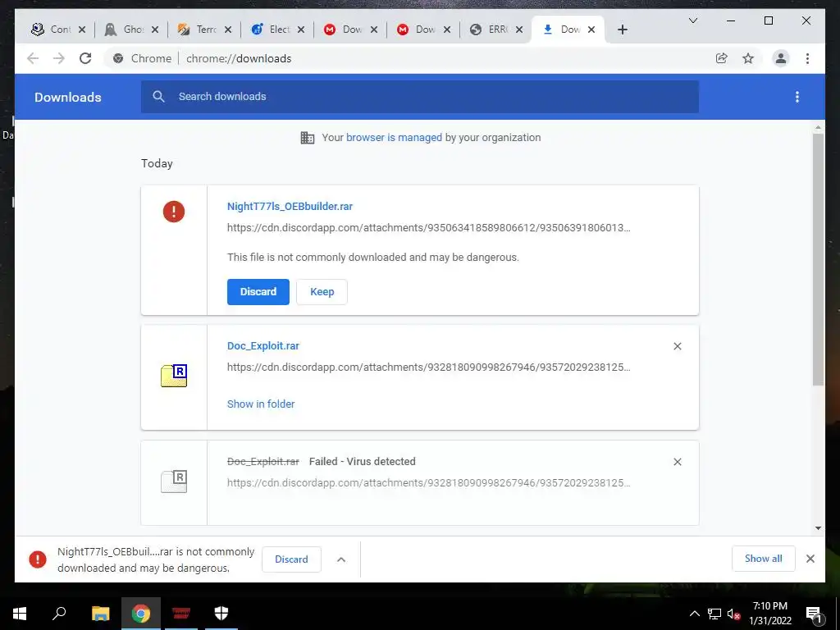The width and height of the screenshot is (840, 630).
Task: Open the Chrome profile avatar
Action: coord(781,58)
